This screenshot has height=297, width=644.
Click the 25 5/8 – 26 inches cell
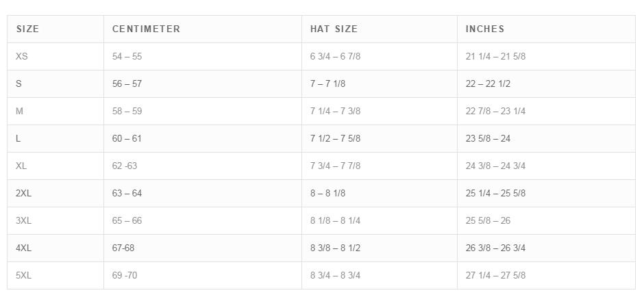488,220
